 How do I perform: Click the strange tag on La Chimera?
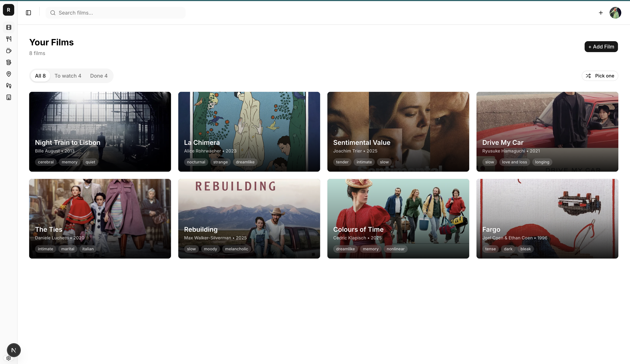pyautogui.click(x=221, y=162)
